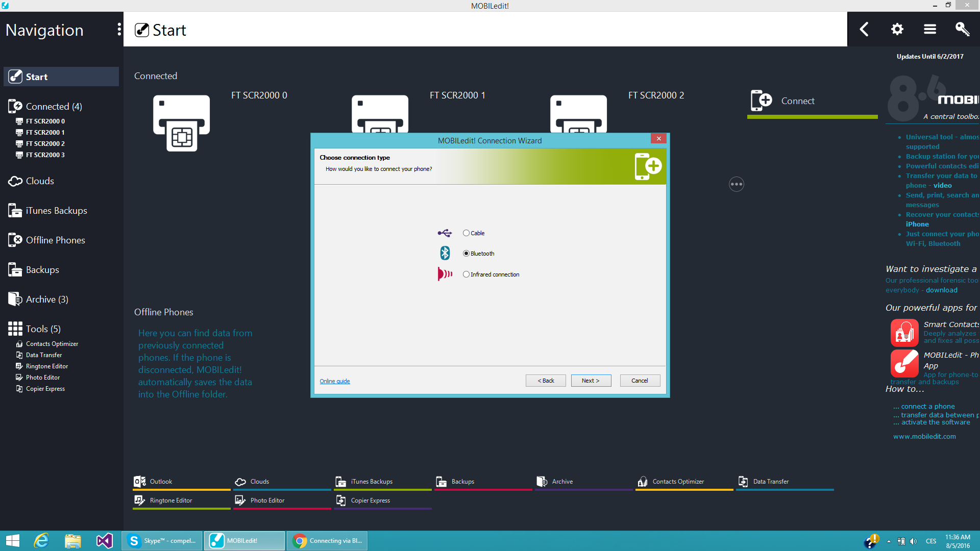The width and height of the screenshot is (980, 551).
Task: Select iTunes Backups in navigation
Action: pos(56,211)
